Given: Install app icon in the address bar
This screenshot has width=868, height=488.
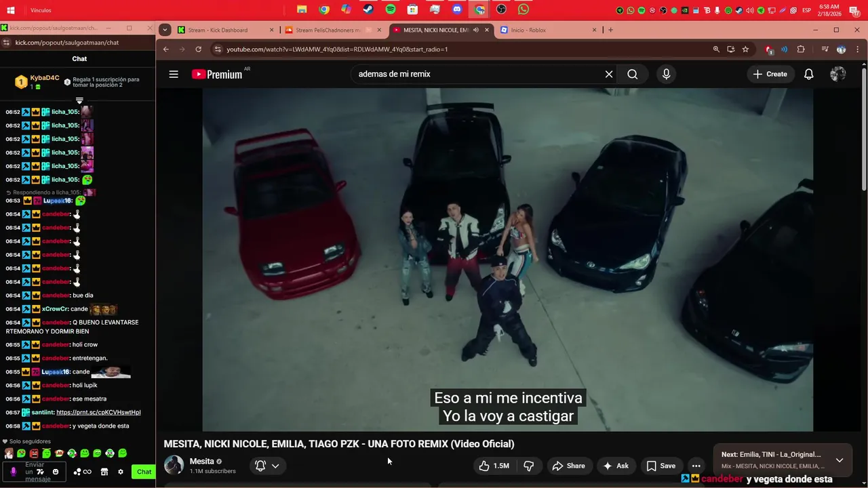Looking at the screenshot, I should pyautogui.click(x=730, y=49).
